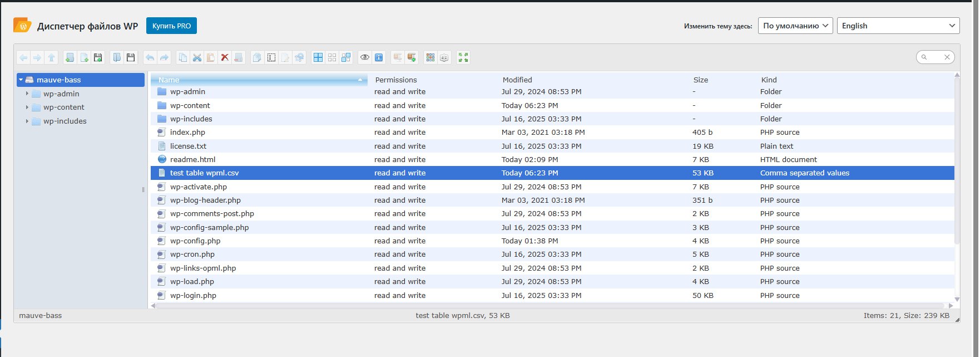This screenshot has height=357, width=980.
Task: Delete selected file with red X icon
Action: 225,57
